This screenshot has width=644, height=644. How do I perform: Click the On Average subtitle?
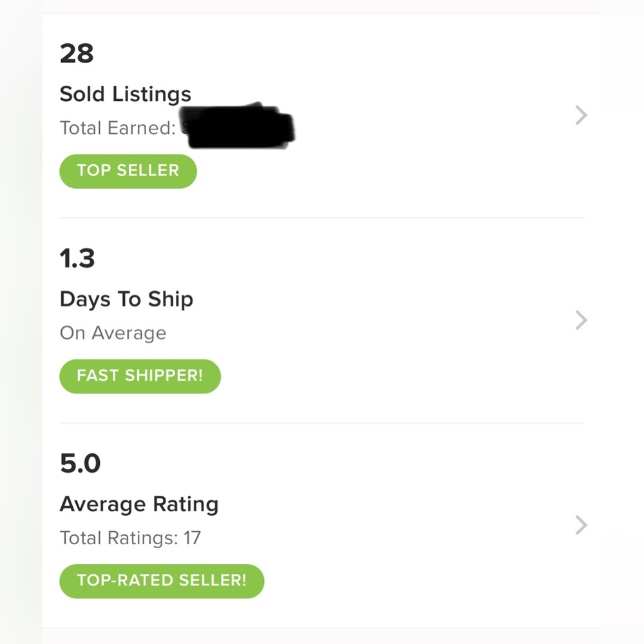point(113,333)
